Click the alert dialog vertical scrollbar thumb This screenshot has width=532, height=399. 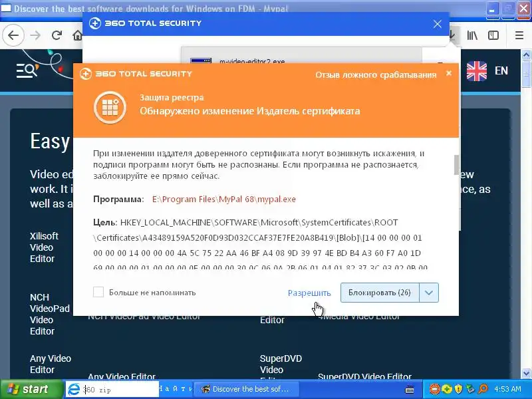click(x=456, y=165)
